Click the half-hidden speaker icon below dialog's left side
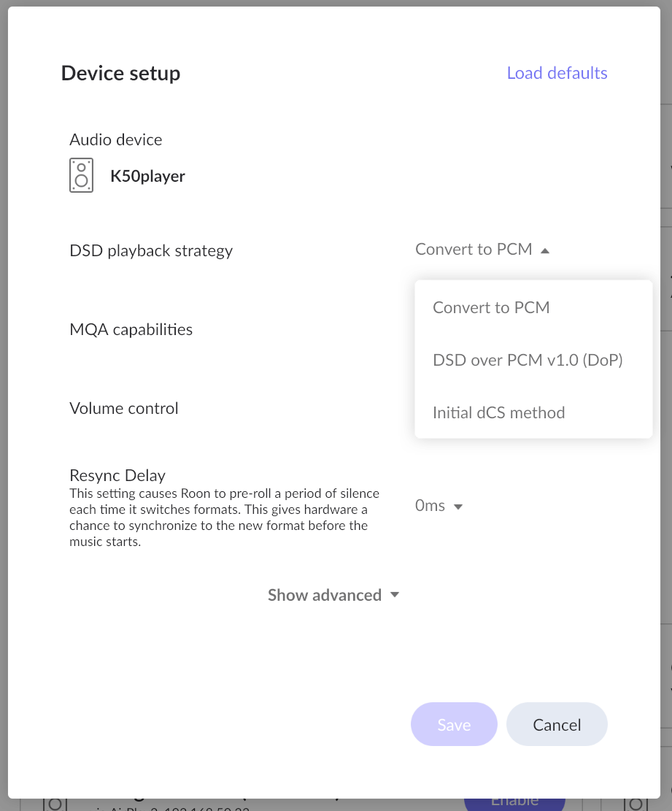Viewport: 672px width, 811px height. [55, 804]
